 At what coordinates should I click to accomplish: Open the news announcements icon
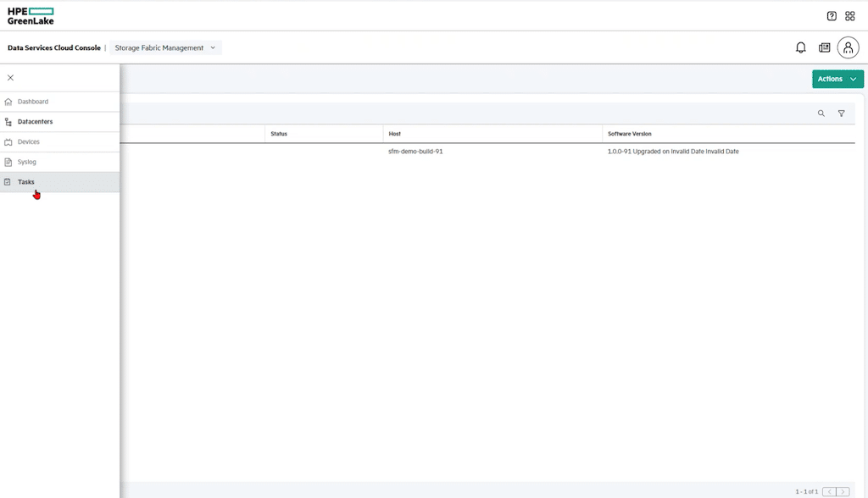click(824, 47)
